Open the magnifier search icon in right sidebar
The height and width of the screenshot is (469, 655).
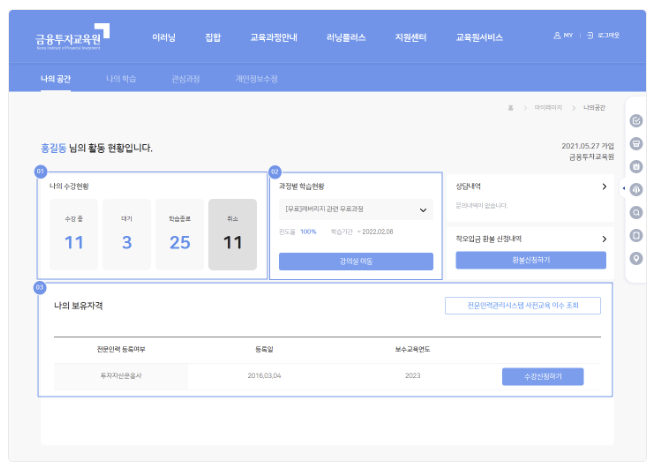pyautogui.click(x=636, y=213)
